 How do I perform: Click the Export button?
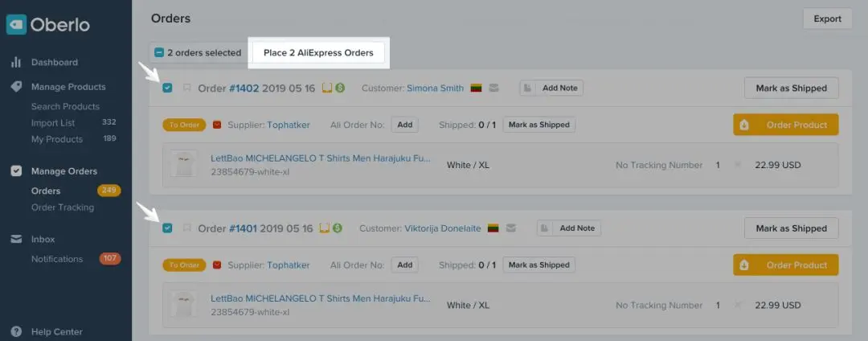(x=827, y=18)
